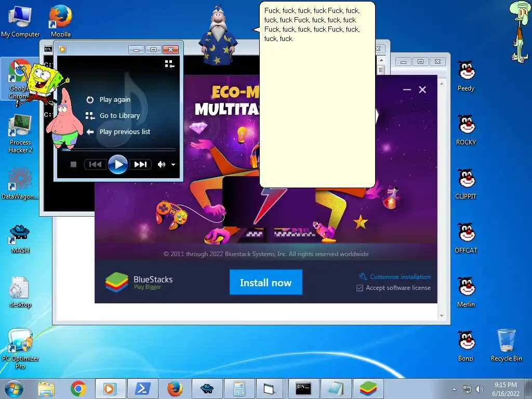The height and width of the screenshot is (399, 532).
Task: Click the Patrick Star character
Action: point(65,119)
